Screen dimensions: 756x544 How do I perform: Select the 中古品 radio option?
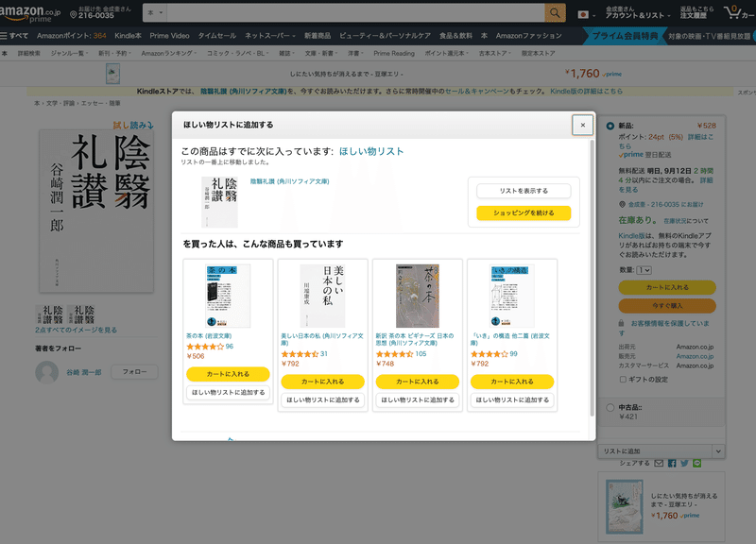coord(610,408)
